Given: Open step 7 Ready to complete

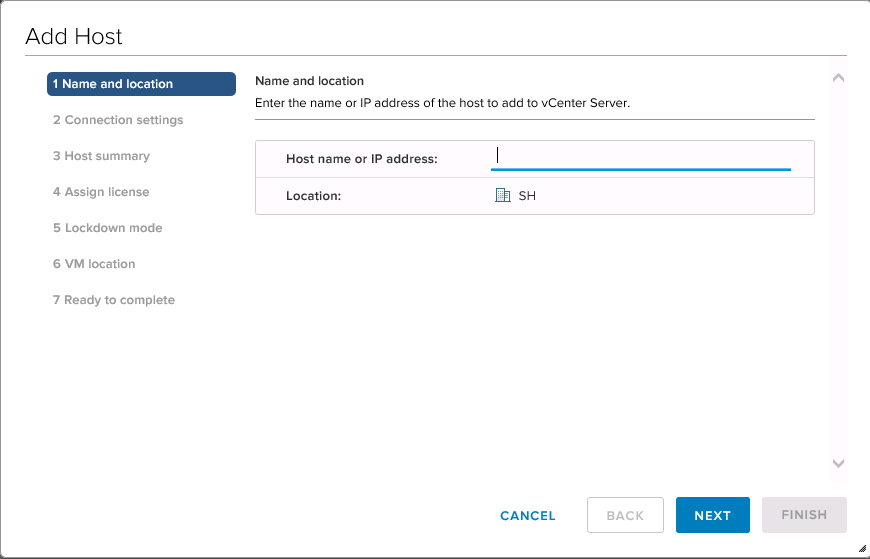Looking at the screenshot, I should [114, 300].
